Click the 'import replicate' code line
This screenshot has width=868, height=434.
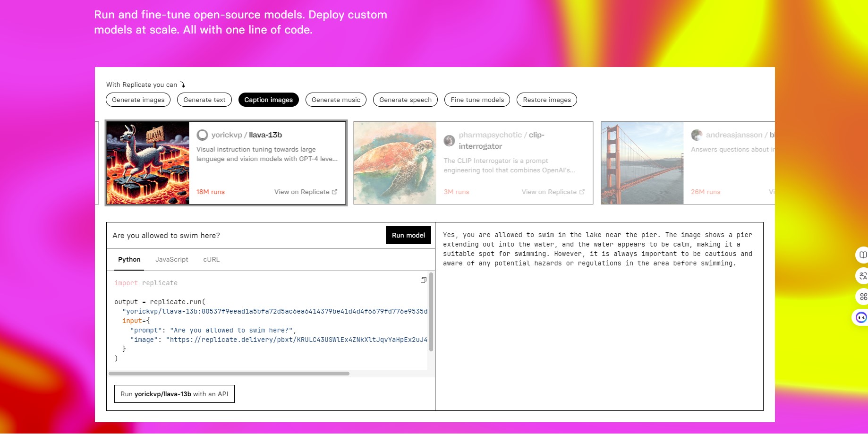point(146,283)
